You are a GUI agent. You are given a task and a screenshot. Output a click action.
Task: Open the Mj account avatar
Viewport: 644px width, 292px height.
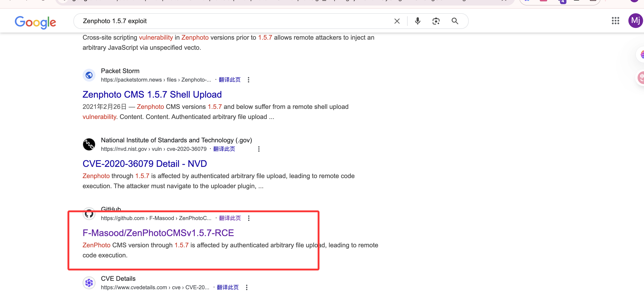(x=635, y=21)
